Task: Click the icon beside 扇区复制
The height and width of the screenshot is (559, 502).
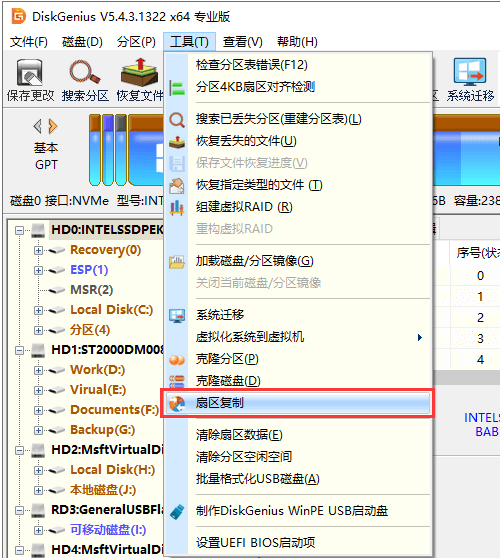Action: (177, 404)
